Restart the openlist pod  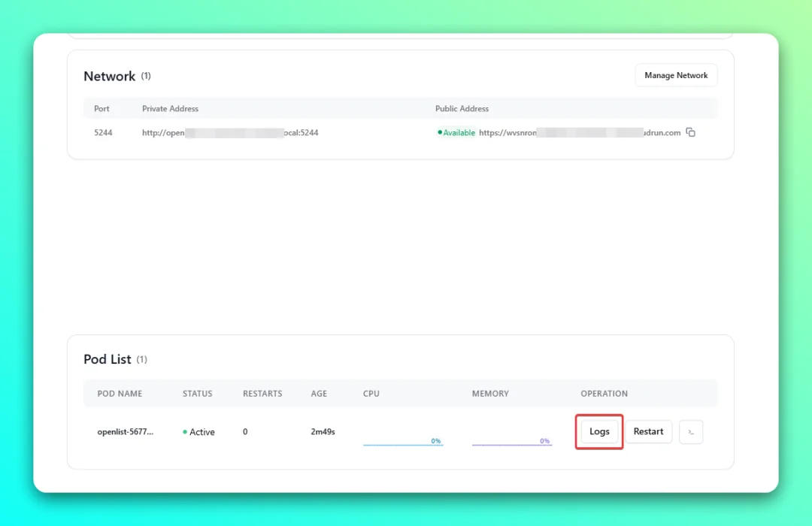[648, 431]
